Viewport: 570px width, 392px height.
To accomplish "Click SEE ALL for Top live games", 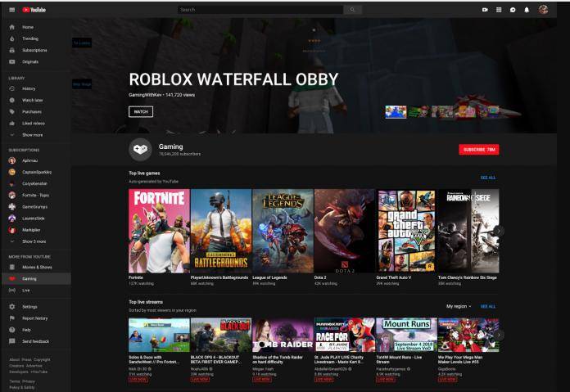I will [x=488, y=178].
